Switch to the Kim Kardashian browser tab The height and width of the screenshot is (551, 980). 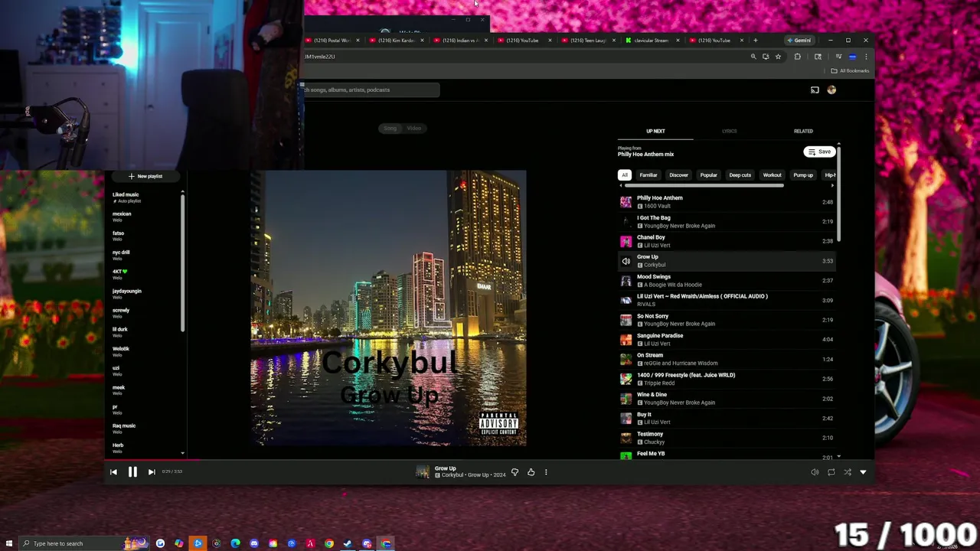pos(395,40)
